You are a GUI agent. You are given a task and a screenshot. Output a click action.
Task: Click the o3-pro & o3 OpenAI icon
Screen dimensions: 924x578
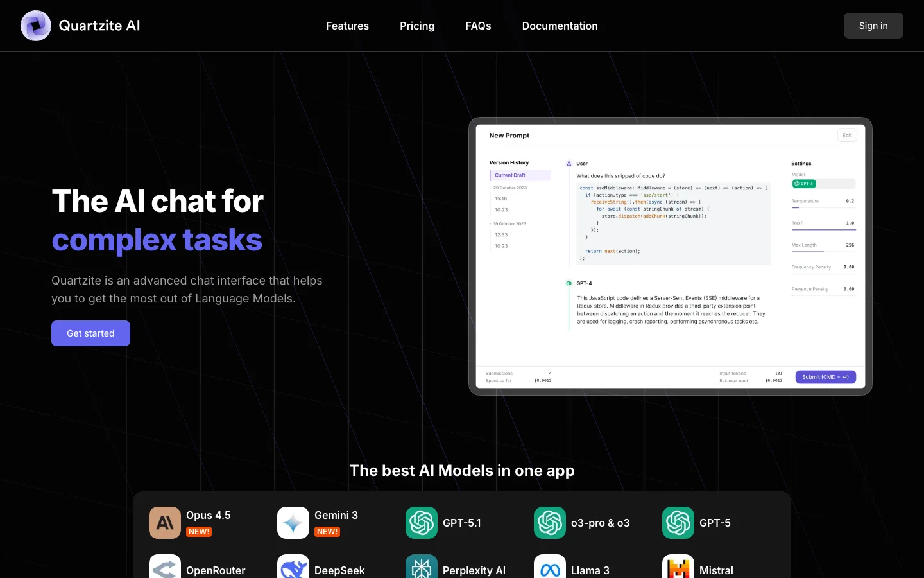(550, 523)
